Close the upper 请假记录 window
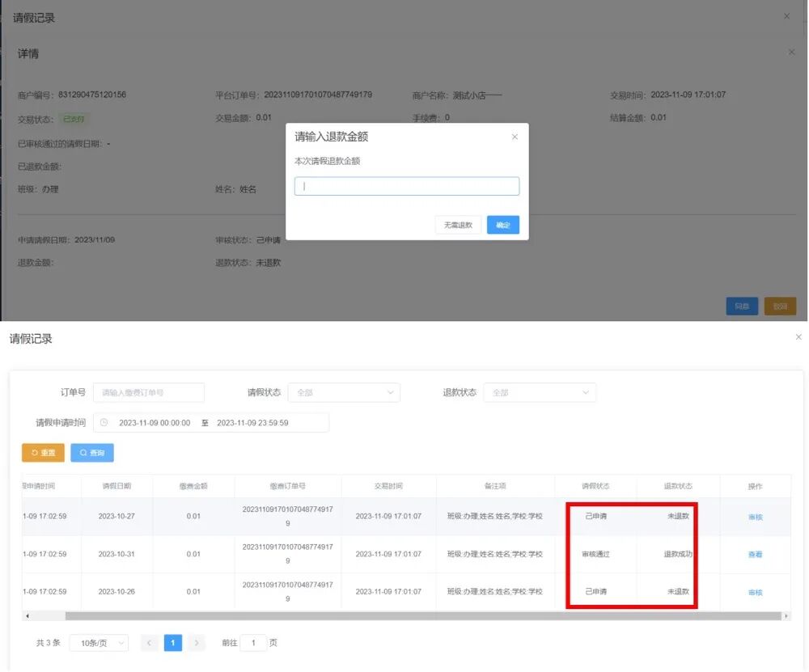Screen dimensions: 809x672 point(787,16)
